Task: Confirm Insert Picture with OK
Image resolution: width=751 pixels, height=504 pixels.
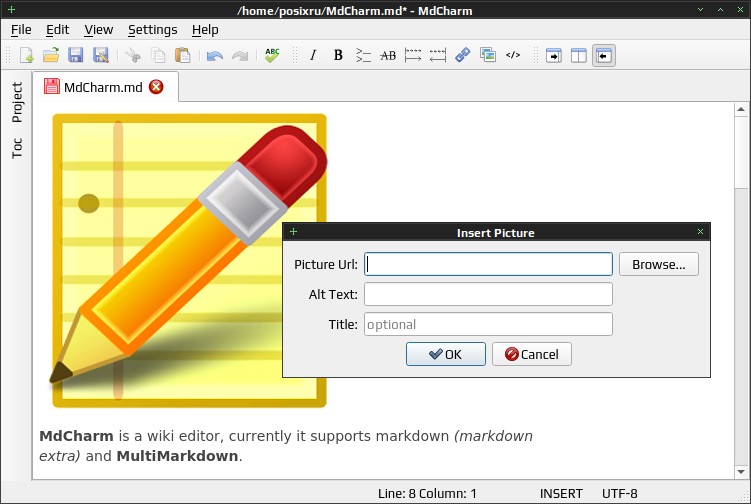Action: coord(445,354)
